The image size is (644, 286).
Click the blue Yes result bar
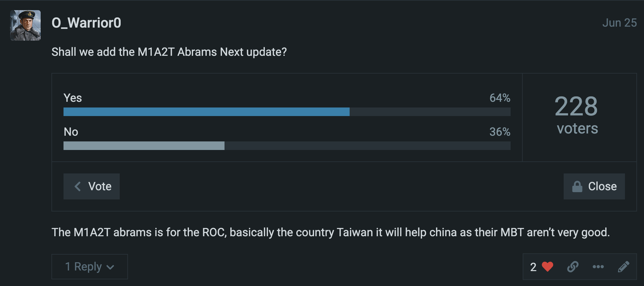206,112
